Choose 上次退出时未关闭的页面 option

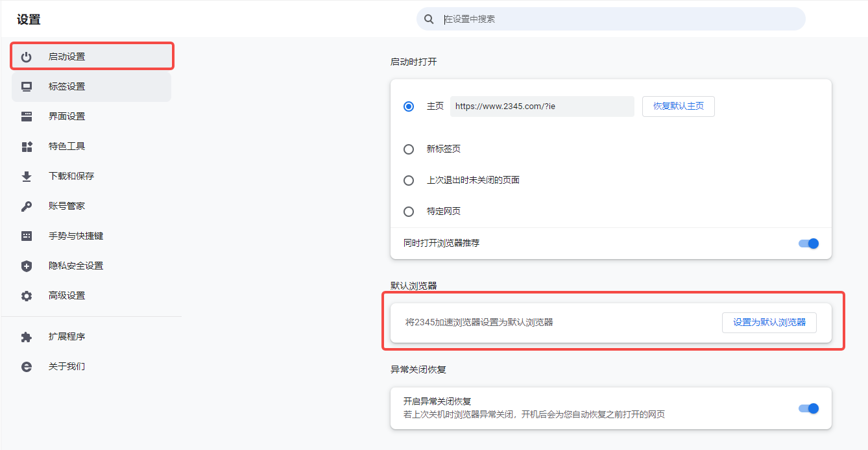pyautogui.click(x=409, y=180)
